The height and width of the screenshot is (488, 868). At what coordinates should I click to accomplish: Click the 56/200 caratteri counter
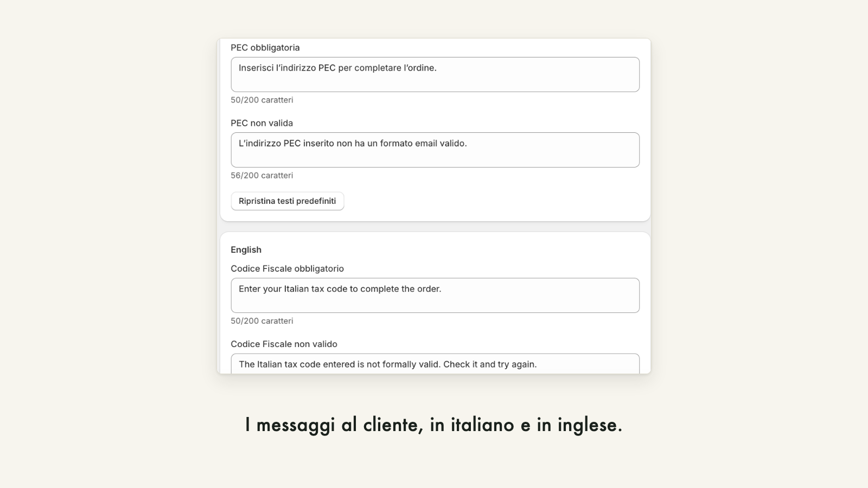262,176
